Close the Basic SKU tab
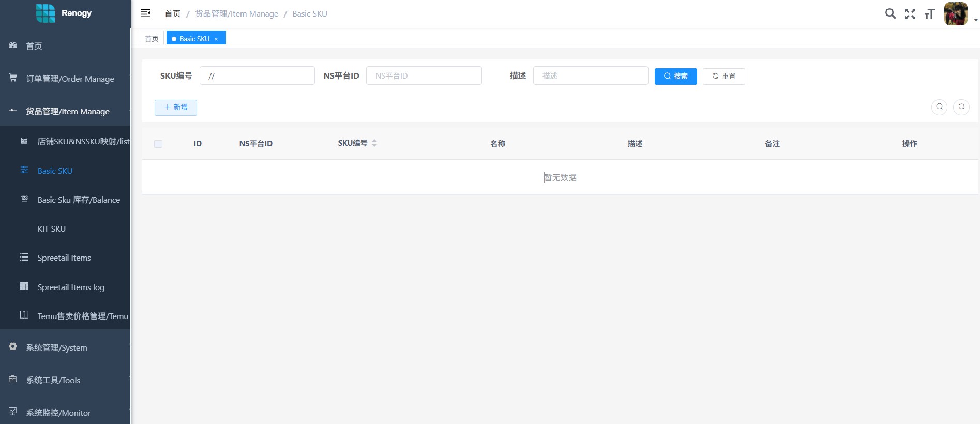The width and height of the screenshot is (980, 424). click(x=216, y=39)
